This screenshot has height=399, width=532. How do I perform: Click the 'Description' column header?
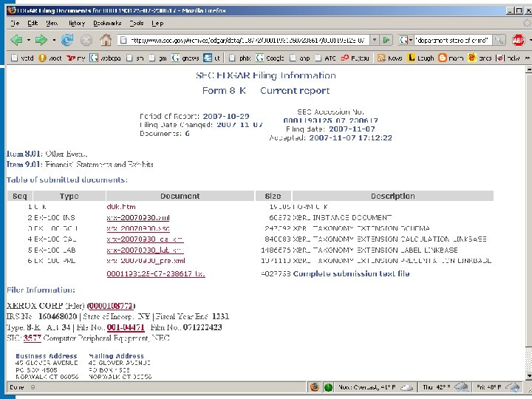tap(392, 196)
